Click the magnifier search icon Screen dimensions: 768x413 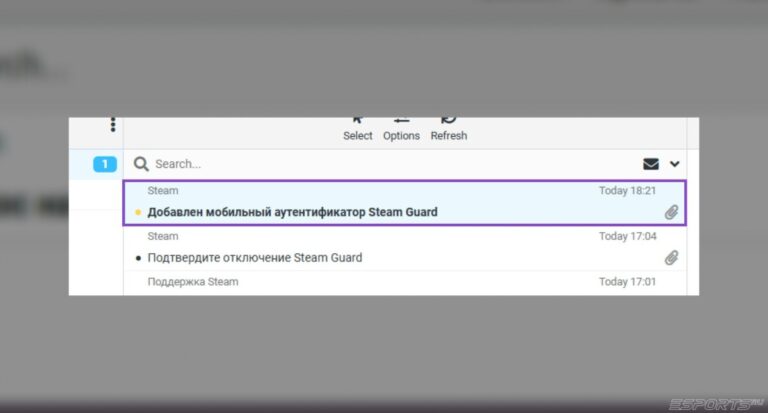click(x=142, y=164)
